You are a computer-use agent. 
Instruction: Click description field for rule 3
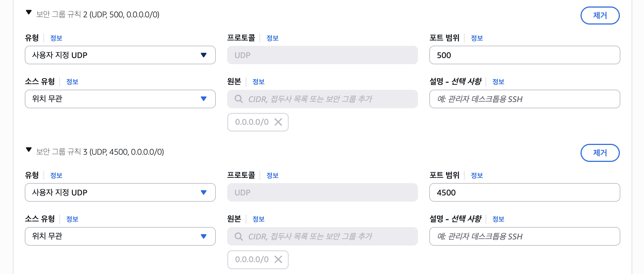point(524,237)
